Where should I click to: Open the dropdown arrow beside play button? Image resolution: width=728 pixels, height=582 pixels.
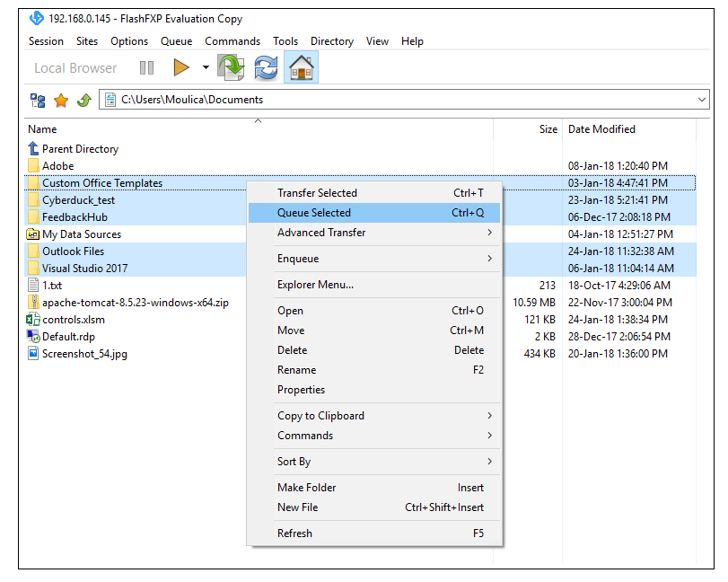(206, 67)
